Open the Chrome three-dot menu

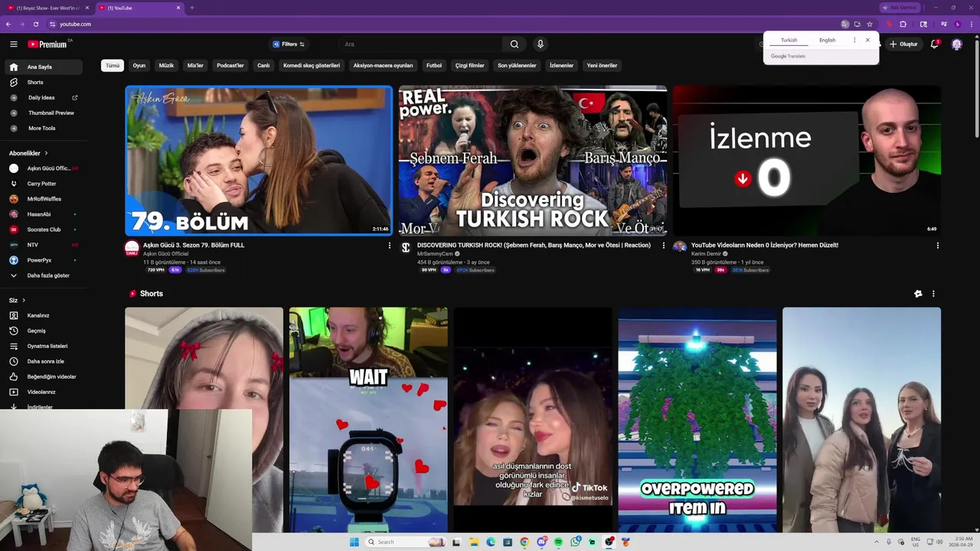(971, 24)
